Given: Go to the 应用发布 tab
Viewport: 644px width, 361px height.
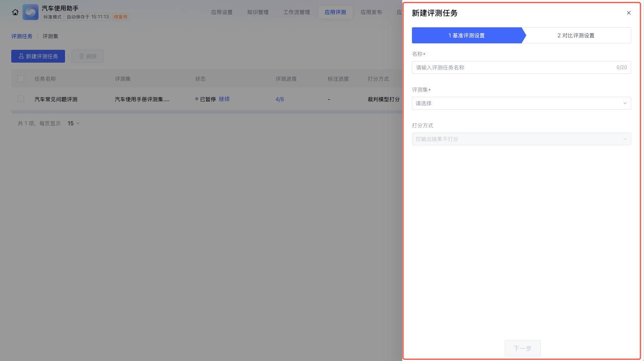Looking at the screenshot, I should coord(371,12).
